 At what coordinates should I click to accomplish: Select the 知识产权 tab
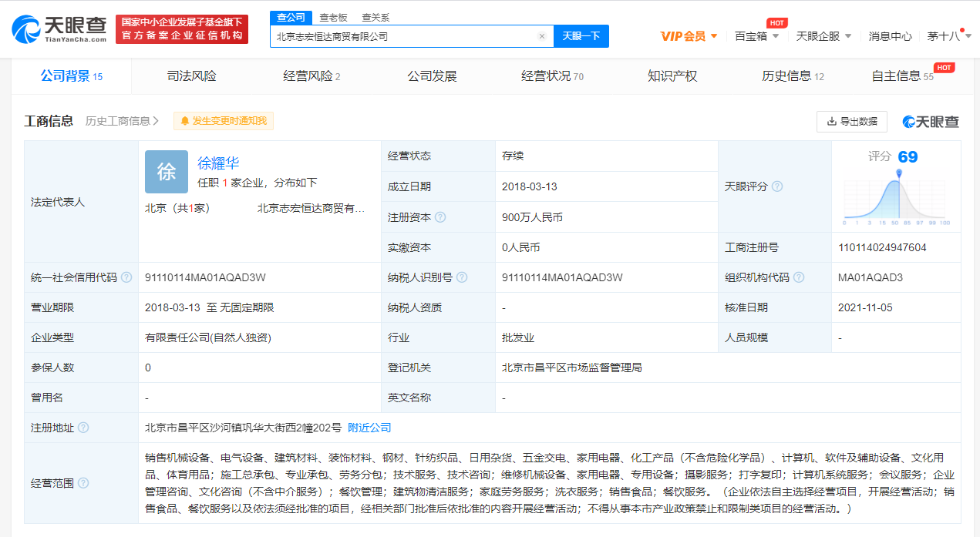pos(672,76)
